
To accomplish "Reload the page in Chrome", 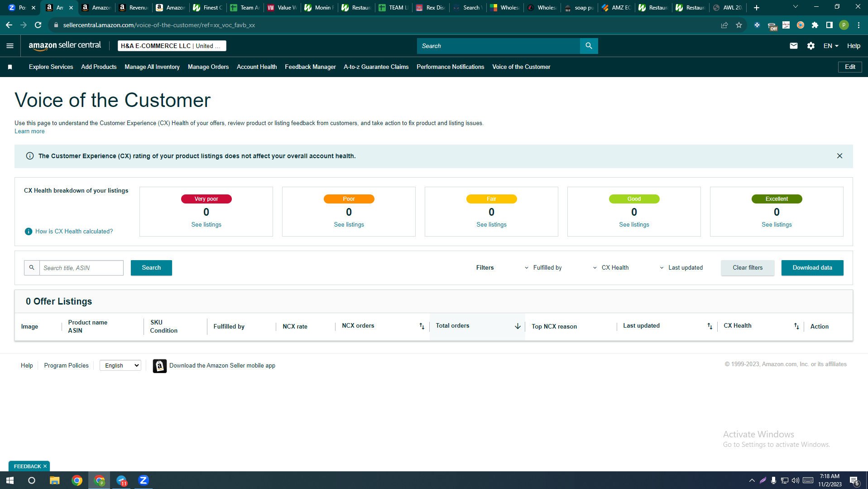I will pos(38,25).
